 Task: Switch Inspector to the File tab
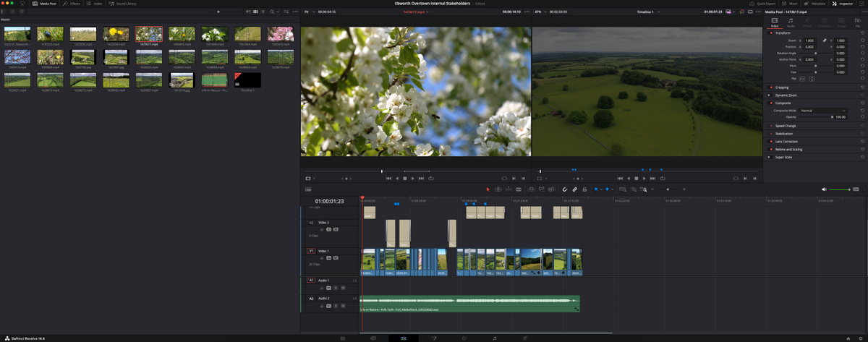[858, 22]
